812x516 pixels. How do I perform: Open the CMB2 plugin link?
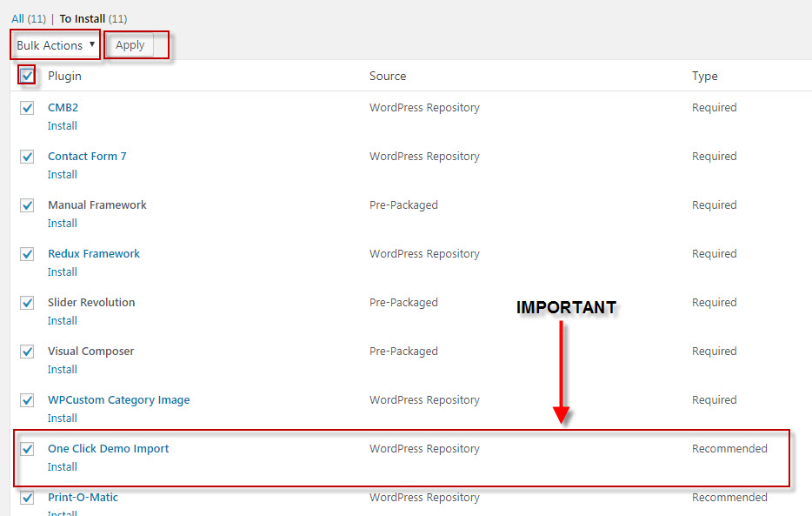[63, 108]
